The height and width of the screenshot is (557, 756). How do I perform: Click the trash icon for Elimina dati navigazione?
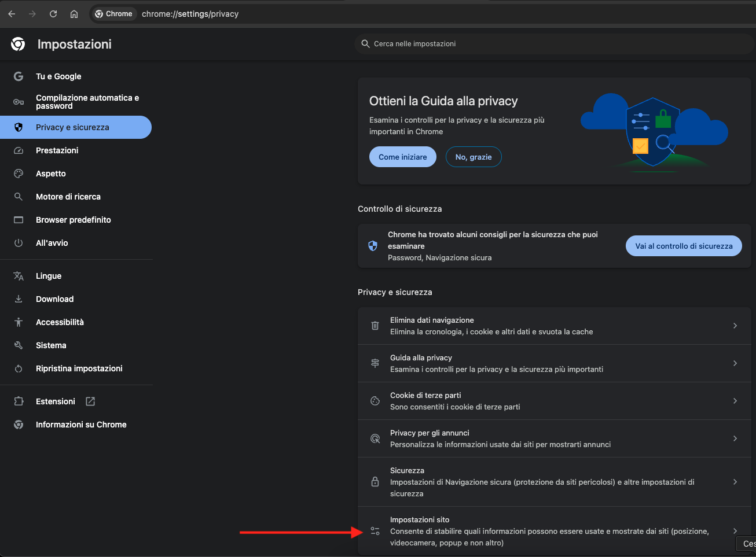pos(375,326)
